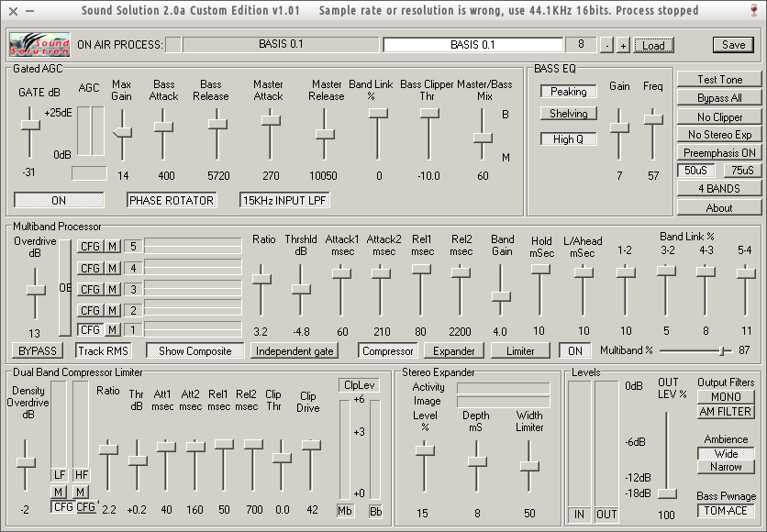Click the Thrshld dB slider handle
Screen dimensions: 767x532
pyautogui.click(x=301, y=289)
